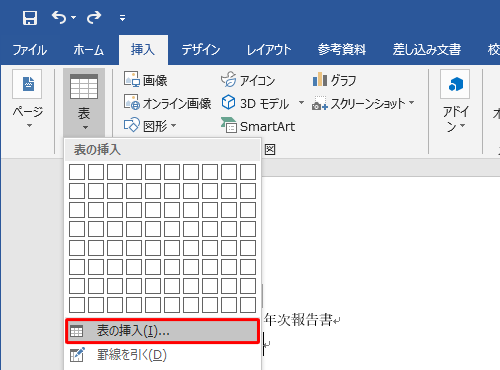Click the アイコン insert icon

[228, 79]
